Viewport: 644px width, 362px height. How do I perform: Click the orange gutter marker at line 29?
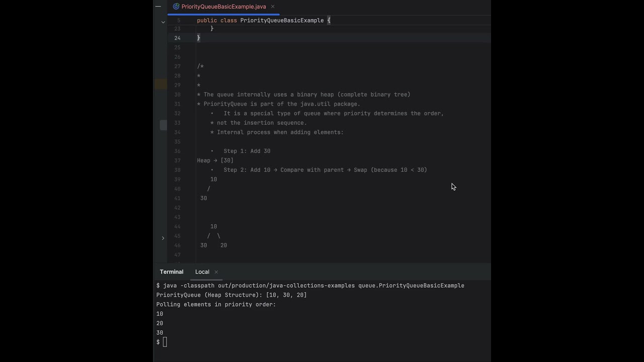point(161,85)
